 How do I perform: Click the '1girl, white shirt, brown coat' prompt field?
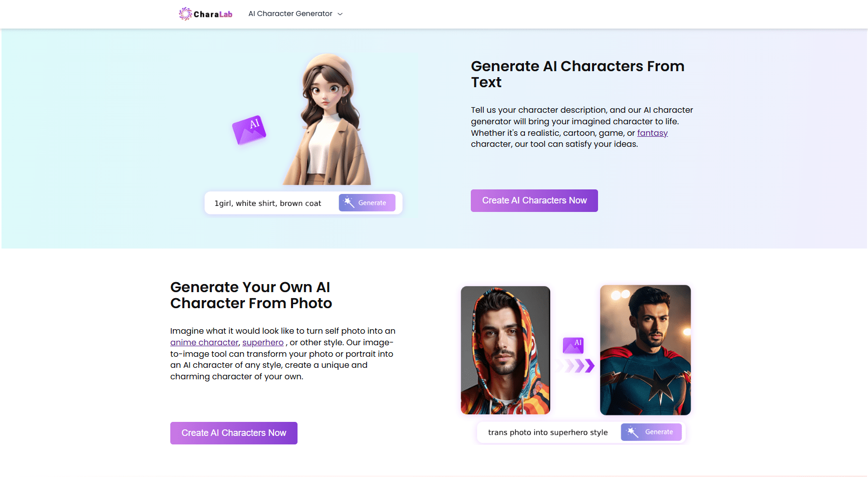268,203
